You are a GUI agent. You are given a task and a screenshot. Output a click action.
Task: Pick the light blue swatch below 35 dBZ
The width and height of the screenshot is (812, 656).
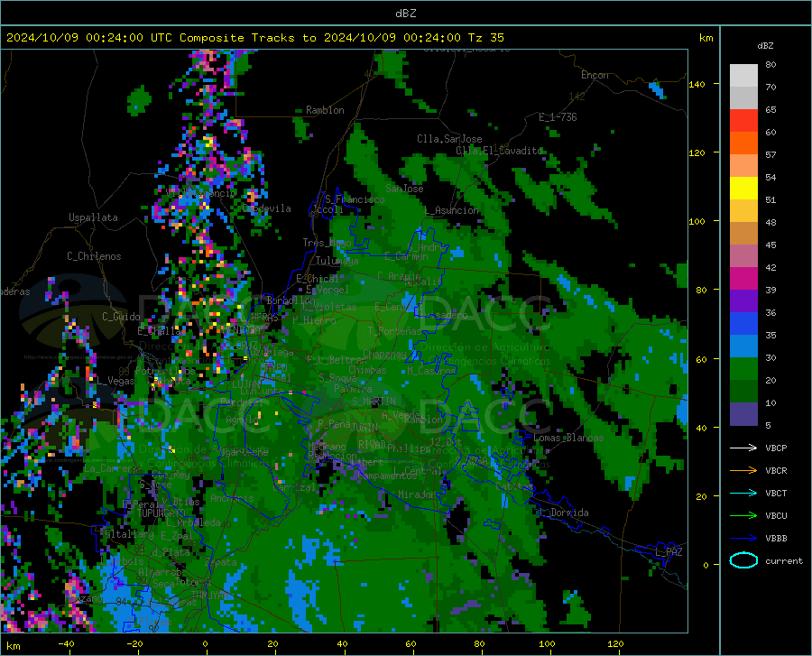(x=743, y=346)
